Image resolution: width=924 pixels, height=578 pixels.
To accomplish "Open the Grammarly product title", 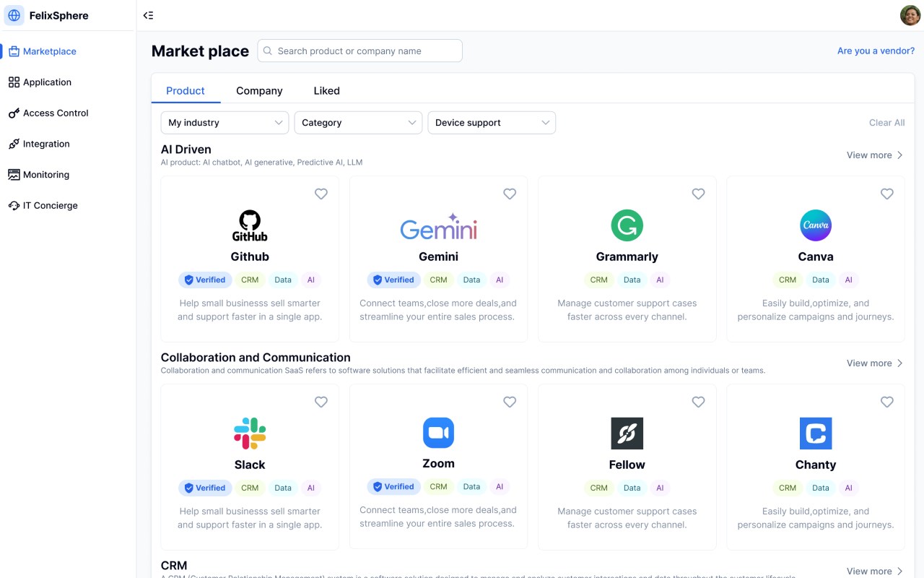I will tap(627, 256).
